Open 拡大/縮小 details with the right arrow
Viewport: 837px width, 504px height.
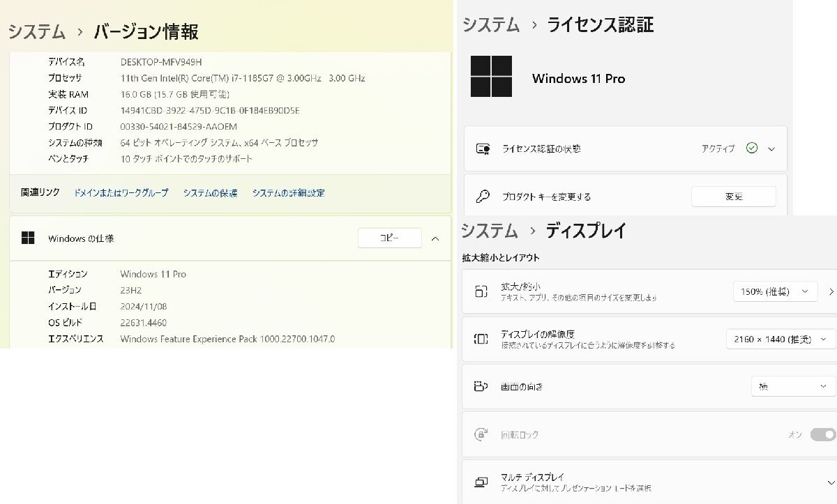click(831, 291)
